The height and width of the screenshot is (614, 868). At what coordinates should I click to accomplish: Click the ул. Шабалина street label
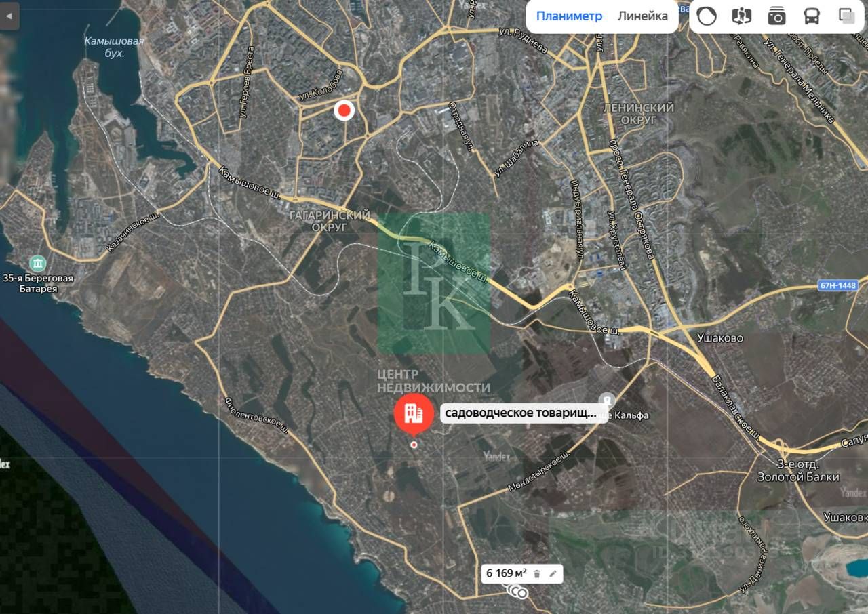[516, 159]
